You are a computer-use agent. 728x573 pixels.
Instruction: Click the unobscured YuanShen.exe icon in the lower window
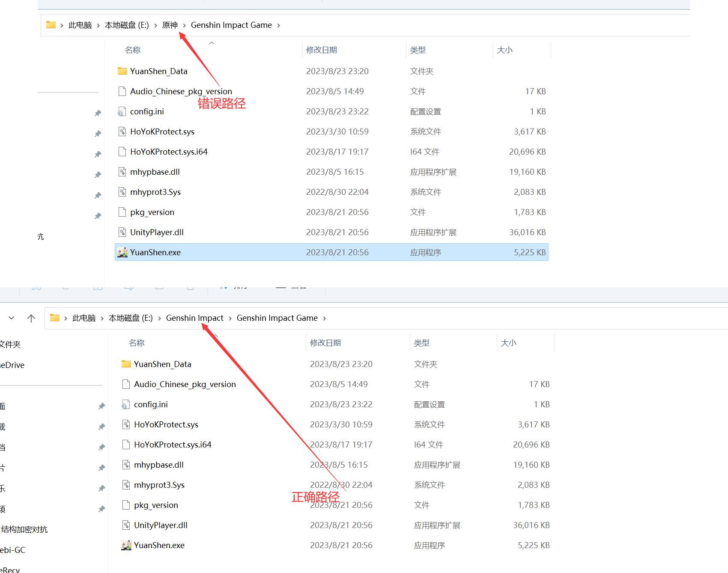[x=126, y=545]
